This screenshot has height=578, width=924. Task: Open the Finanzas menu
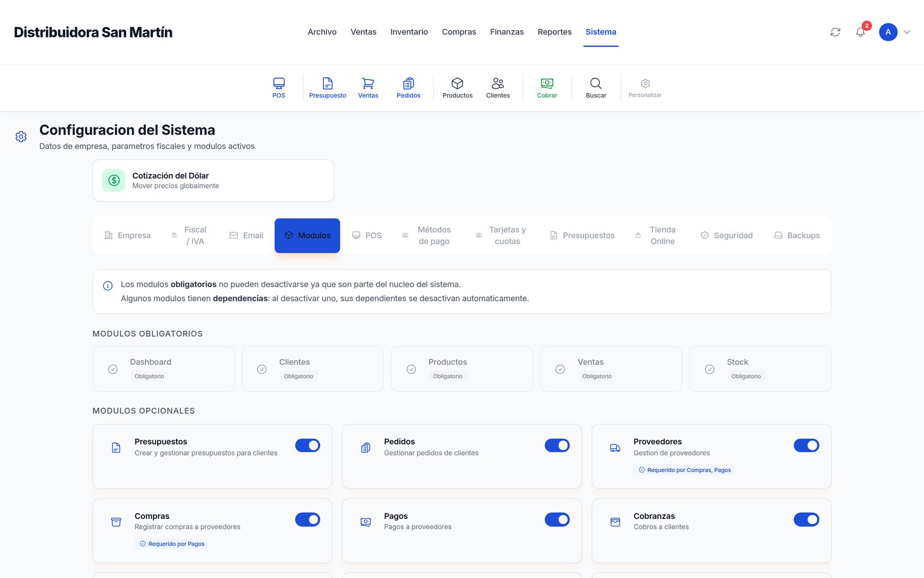(x=507, y=32)
